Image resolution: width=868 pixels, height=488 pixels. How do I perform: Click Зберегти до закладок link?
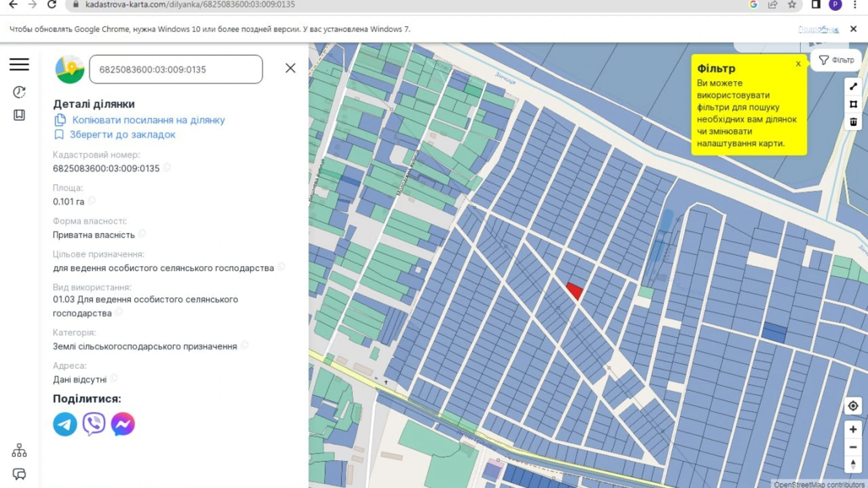coord(122,135)
